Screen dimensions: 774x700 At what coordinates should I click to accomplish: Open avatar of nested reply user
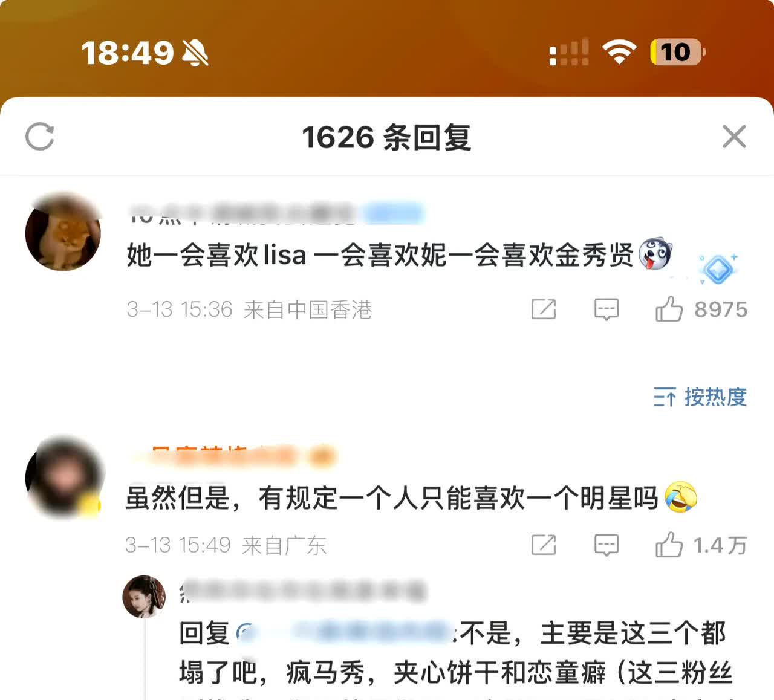pyautogui.click(x=144, y=597)
